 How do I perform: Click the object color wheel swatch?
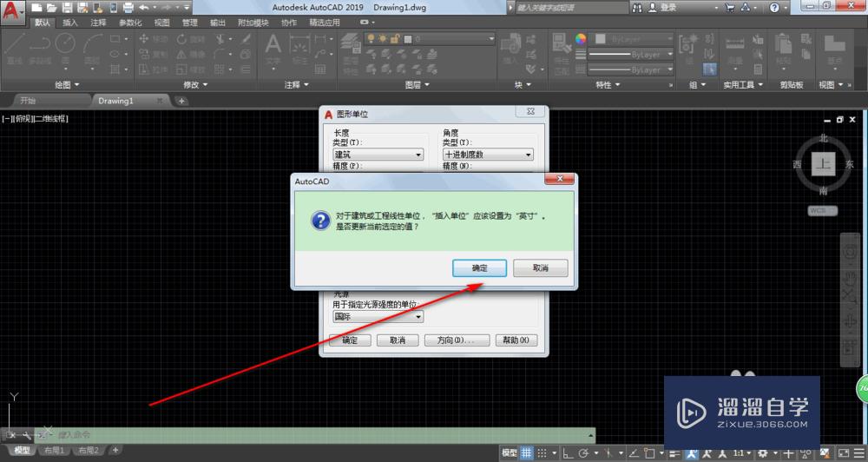click(580, 39)
